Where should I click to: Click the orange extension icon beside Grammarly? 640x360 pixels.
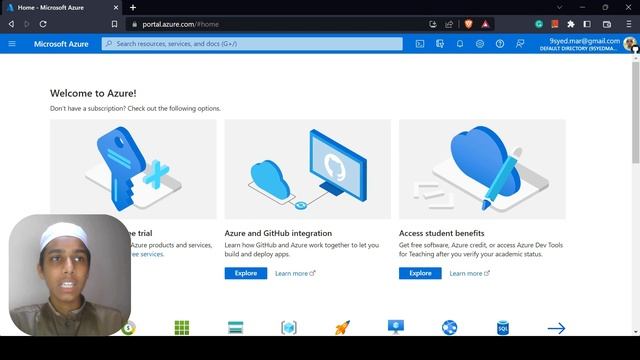[555, 24]
